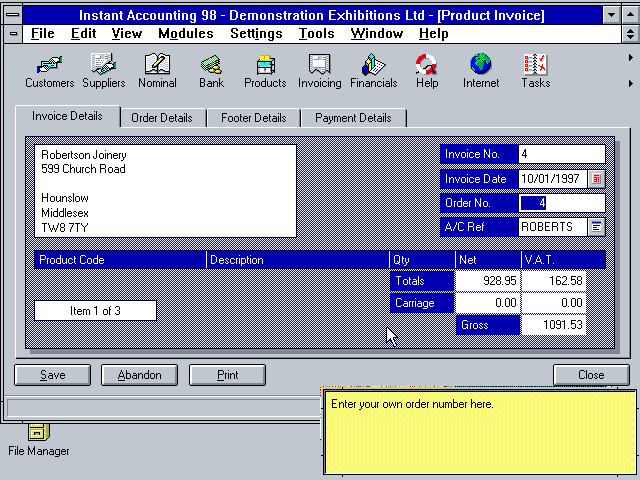Switch to the Order Details tab
The height and width of the screenshot is (480, 640).
click(x=162, y=118)
